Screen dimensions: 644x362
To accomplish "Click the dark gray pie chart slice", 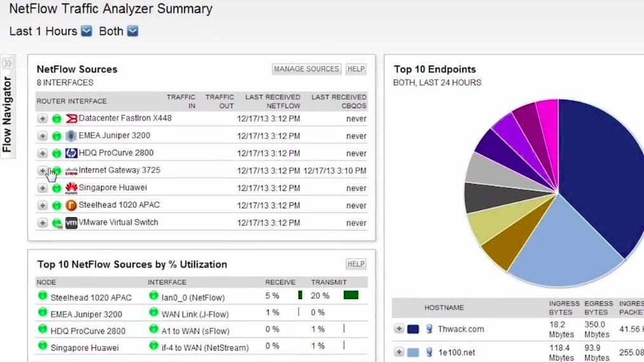I will [497, 197].
